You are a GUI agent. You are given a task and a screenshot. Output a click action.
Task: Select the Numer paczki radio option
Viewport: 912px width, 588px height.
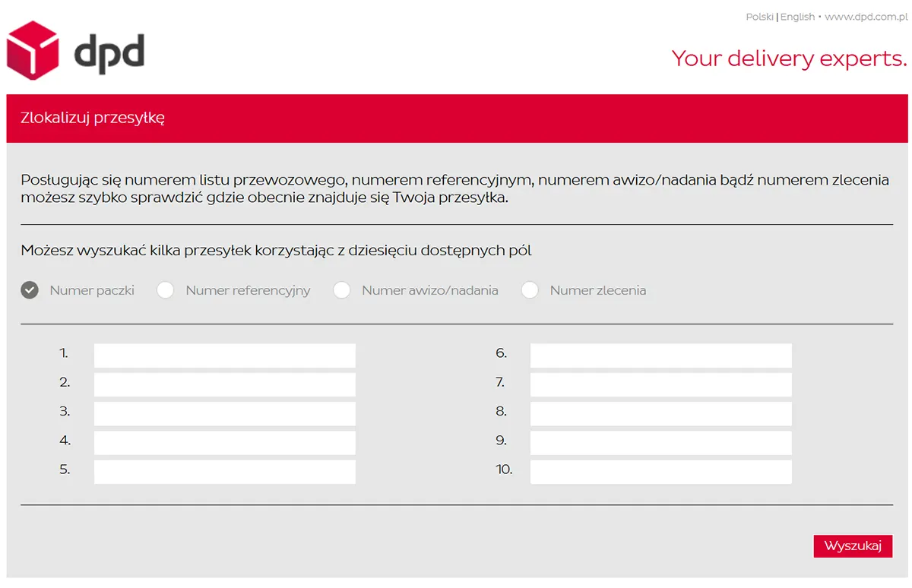pos(30,290)
